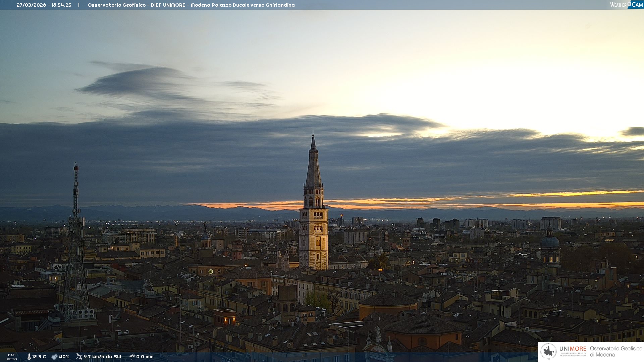644x362 pixels.
Task: Click the church dome on the right
Action: pyautogui.click(x=550, y=241)
